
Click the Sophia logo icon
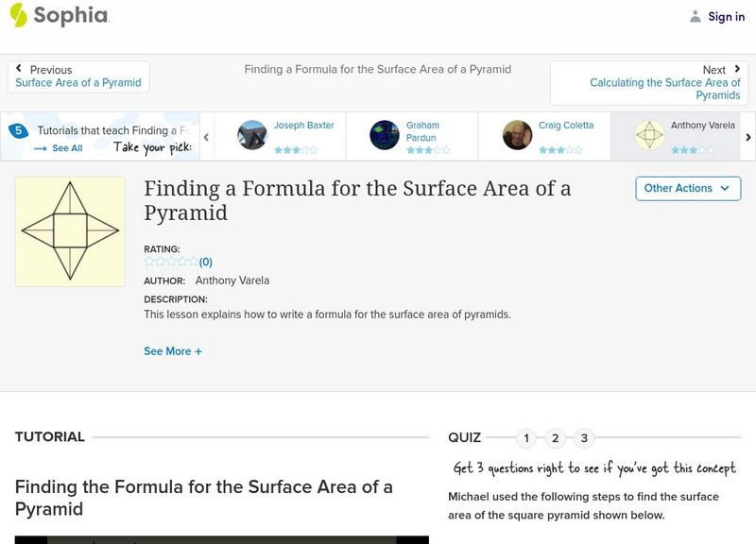click(x=19, y=15)
